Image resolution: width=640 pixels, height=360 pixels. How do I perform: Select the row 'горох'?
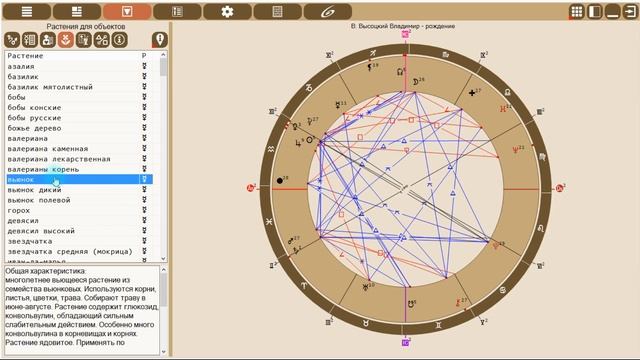[x=80, y=210]
